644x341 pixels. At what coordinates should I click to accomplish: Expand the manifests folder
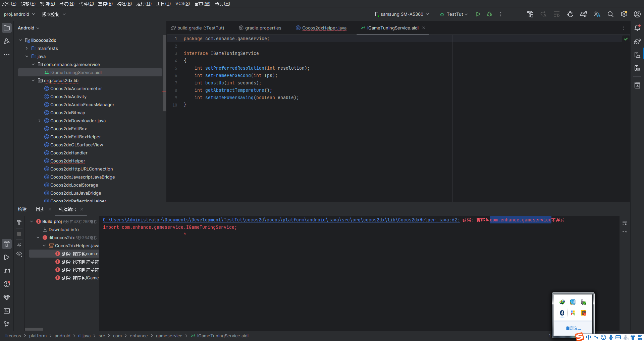(27, 48)
